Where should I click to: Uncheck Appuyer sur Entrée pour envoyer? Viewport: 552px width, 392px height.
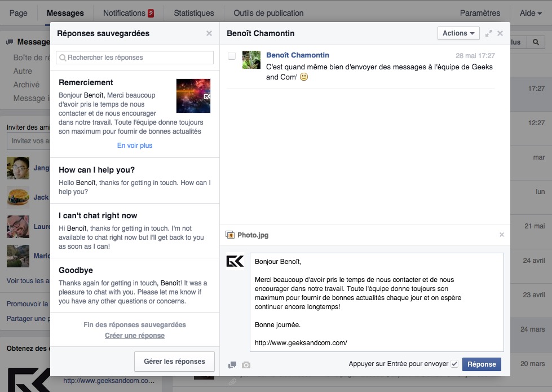click(454, 364)
